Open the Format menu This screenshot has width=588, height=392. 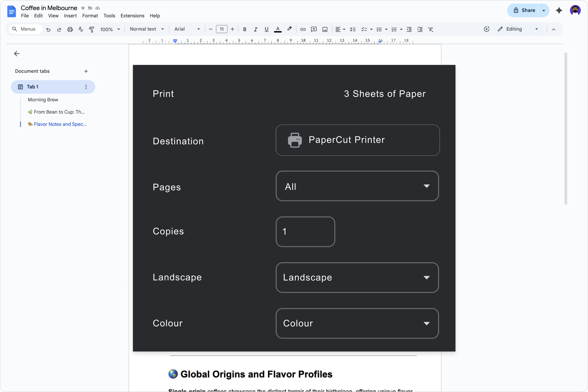(x=90, y=16)
